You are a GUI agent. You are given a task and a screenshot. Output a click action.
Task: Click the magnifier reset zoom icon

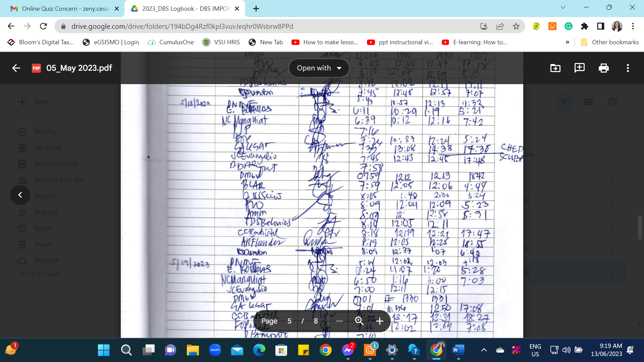click(359, 321)
